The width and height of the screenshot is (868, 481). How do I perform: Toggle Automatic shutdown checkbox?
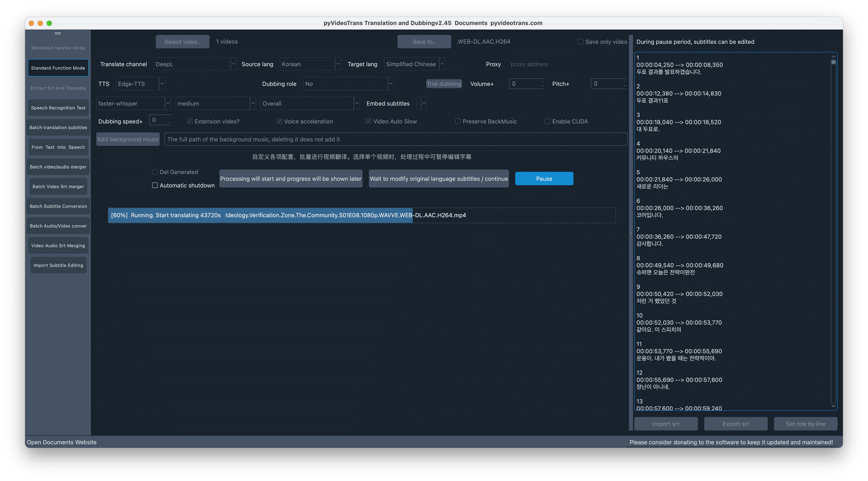tap(155, 185)
